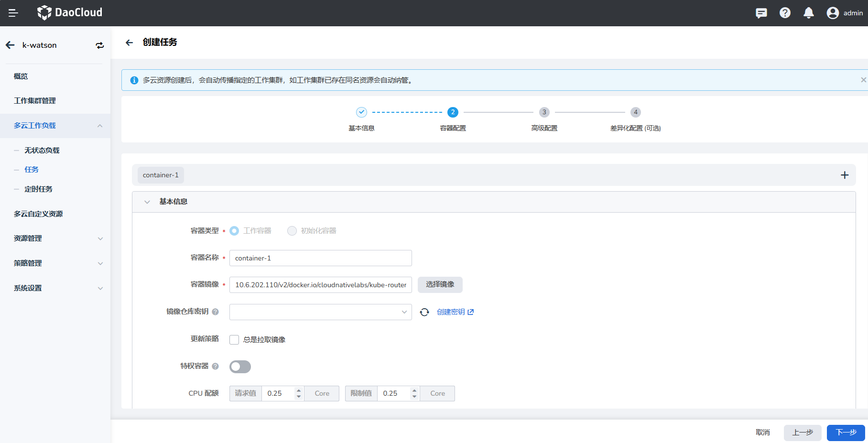
Task: Switch to the container-1 tab
Action: coord(161,175)
